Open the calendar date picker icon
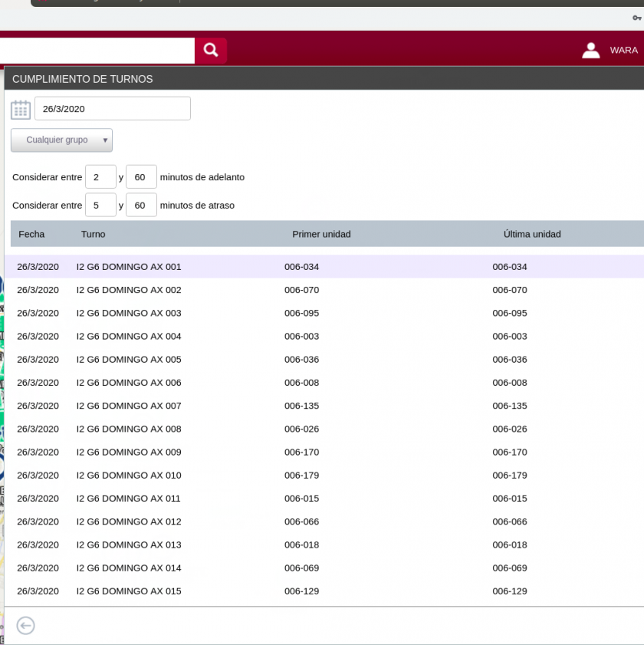 [x=21, y=109]
